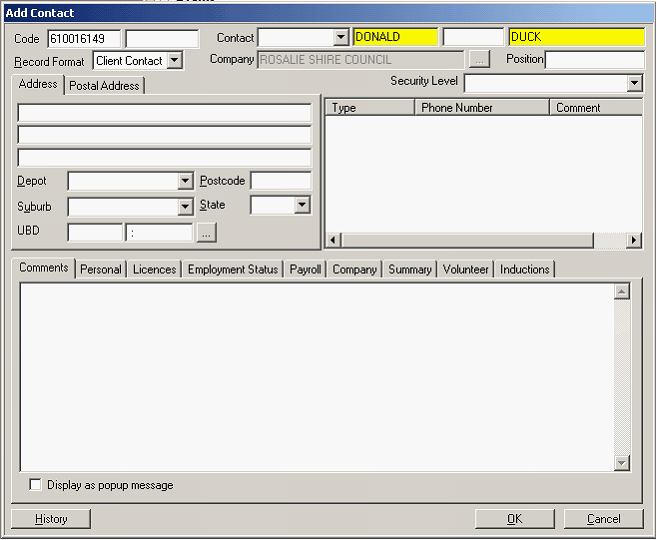Select the Licences tab

pos(154,269)
